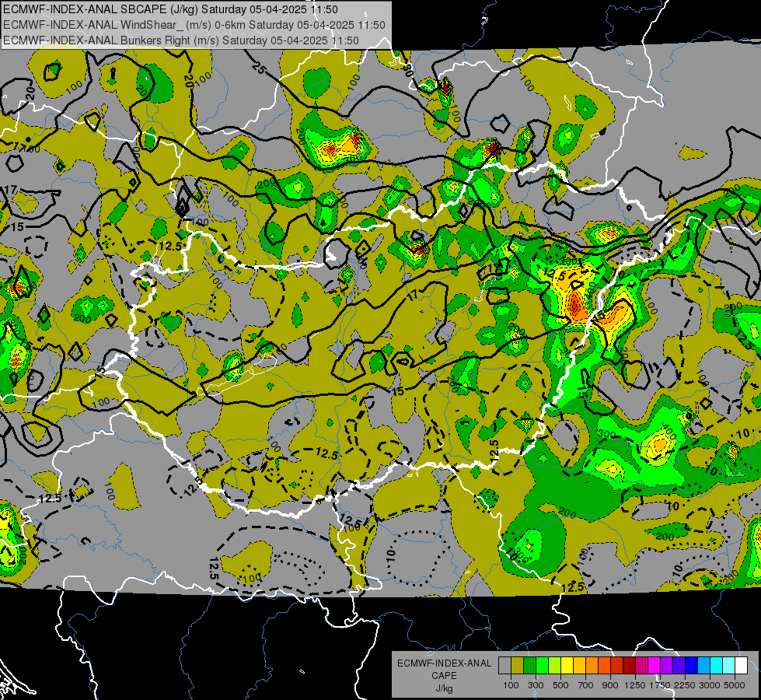The height and width of the screenshot is (700, 761).
Task: Click the 25 wind shear contour label
Action: click(x=259, y=68)
